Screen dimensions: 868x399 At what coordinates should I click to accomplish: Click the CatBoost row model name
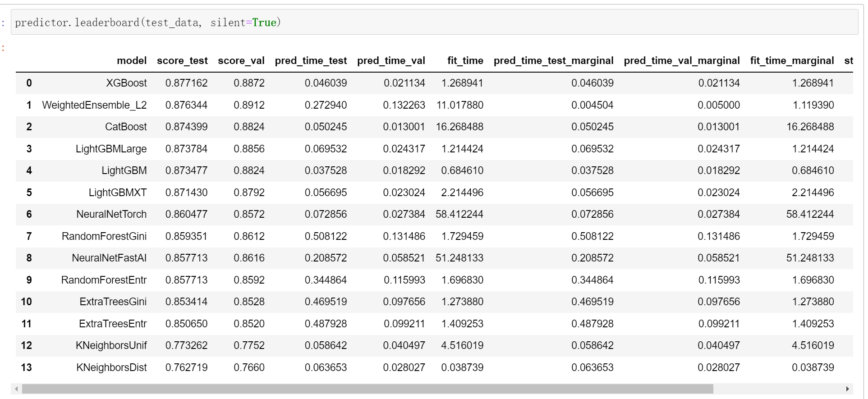click(126, 127)
